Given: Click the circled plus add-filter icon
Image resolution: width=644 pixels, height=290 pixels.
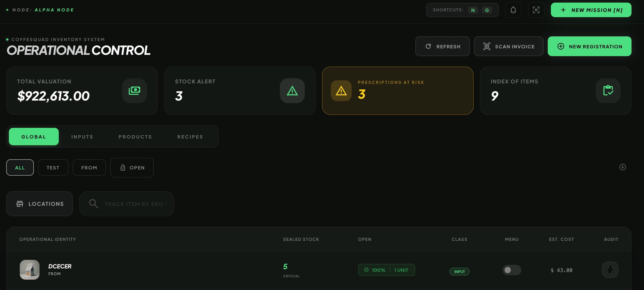Looking at the screenshot, I should click(622, 167).
